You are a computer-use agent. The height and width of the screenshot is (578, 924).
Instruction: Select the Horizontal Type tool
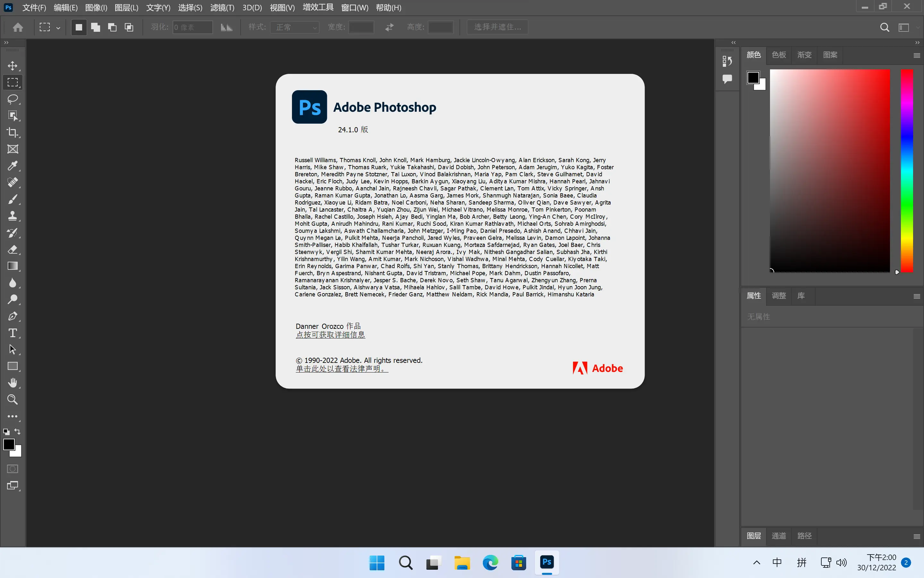(x=13, y=333)
